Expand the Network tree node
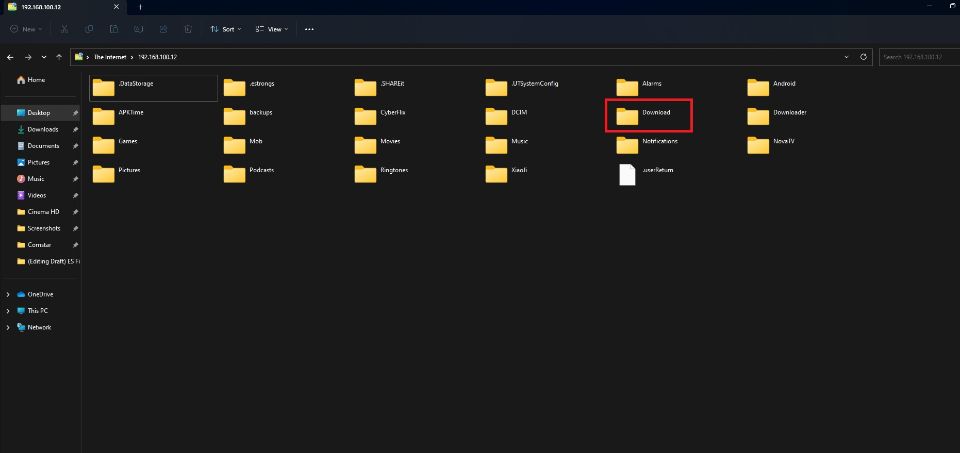This screenshot has height=453, width=960. [x=9, y=327]
